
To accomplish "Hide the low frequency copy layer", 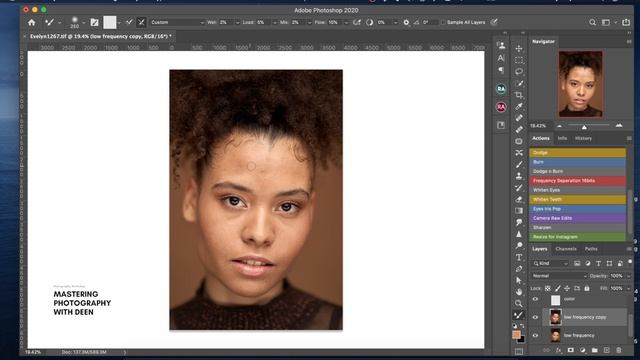I will (535, 317).
